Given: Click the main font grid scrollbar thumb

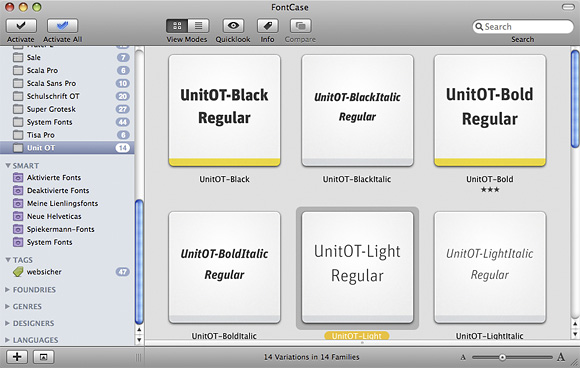Looking at the screenshot, I should (x=575, y=99).
